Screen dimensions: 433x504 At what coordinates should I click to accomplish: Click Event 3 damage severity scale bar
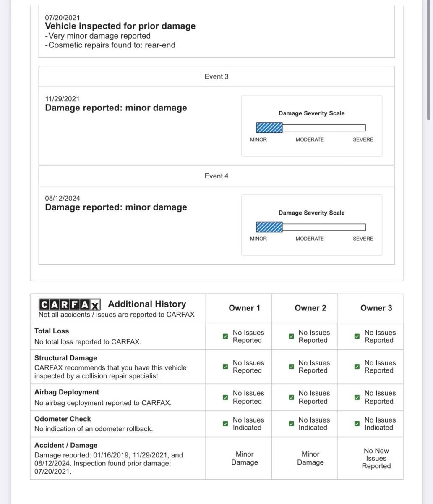point(311,128)
